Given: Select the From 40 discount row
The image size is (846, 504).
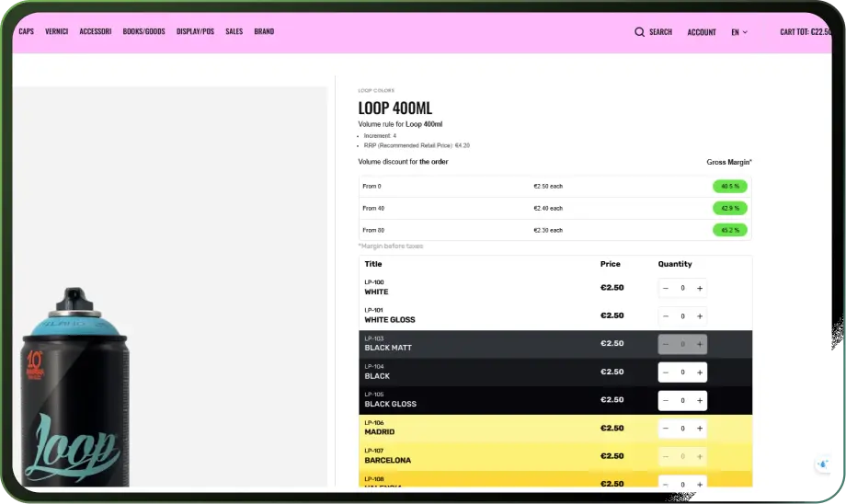Looking at the screenshot, I should pyautogui.click(x=555, y=208).
